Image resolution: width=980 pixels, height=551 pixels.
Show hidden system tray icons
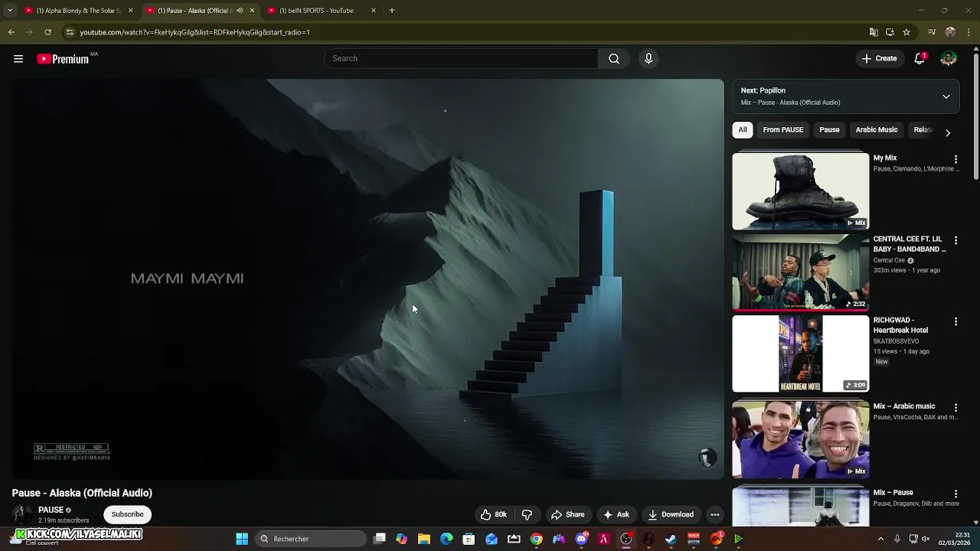pos(880,539)
